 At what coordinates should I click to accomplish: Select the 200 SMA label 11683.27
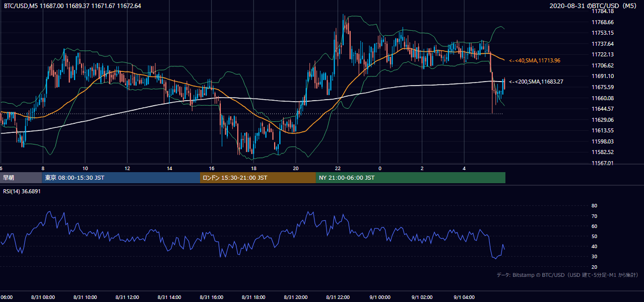point(536,82)
